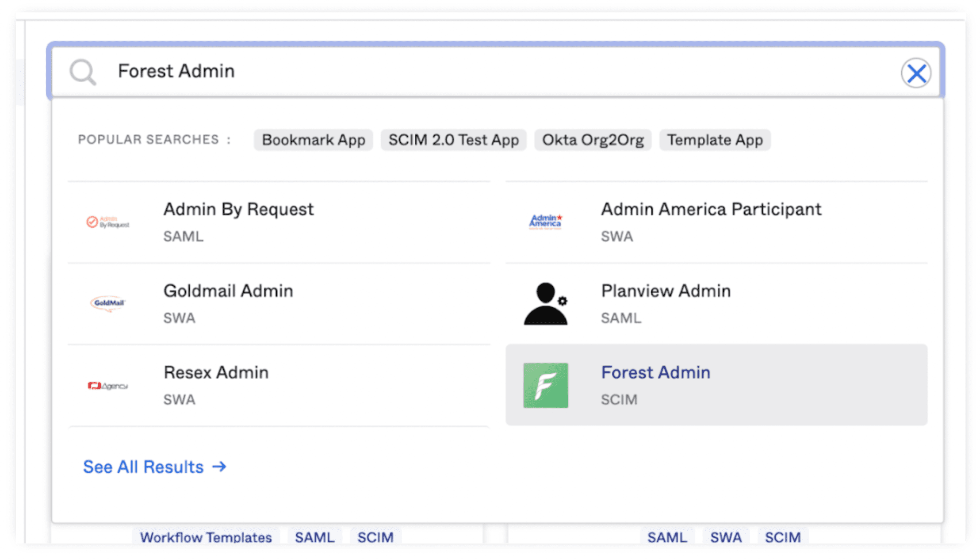Click the arrow after See All Results
The image size is (980, 559).
[x=219, y=467]
